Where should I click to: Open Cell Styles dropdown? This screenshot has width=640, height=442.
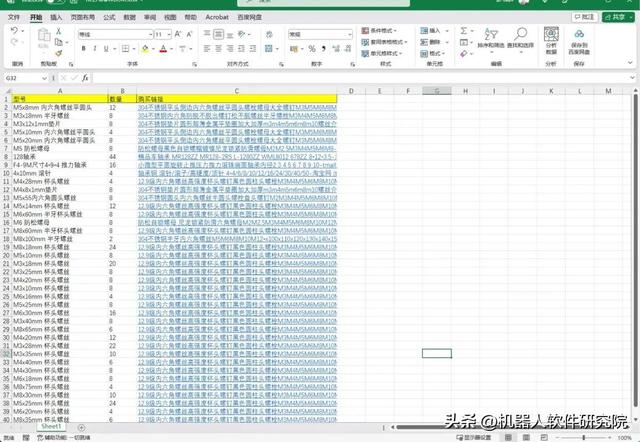[x=382, y=53]
